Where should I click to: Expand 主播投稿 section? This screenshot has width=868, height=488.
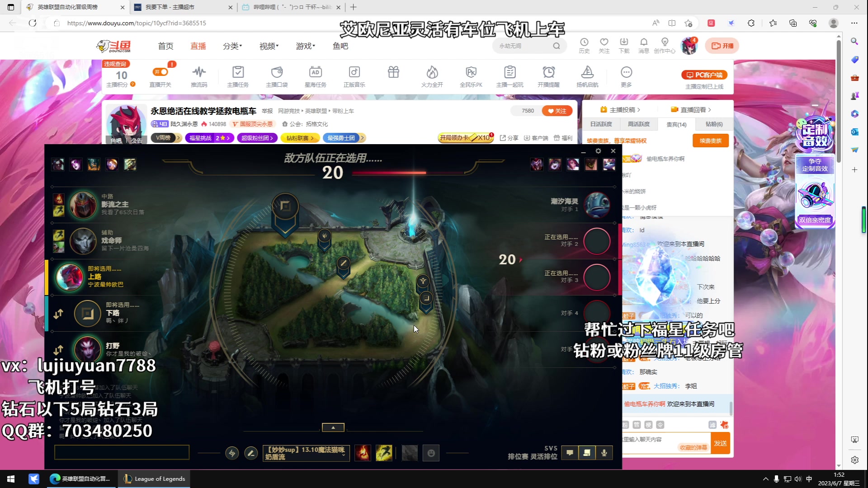point(620,110)
